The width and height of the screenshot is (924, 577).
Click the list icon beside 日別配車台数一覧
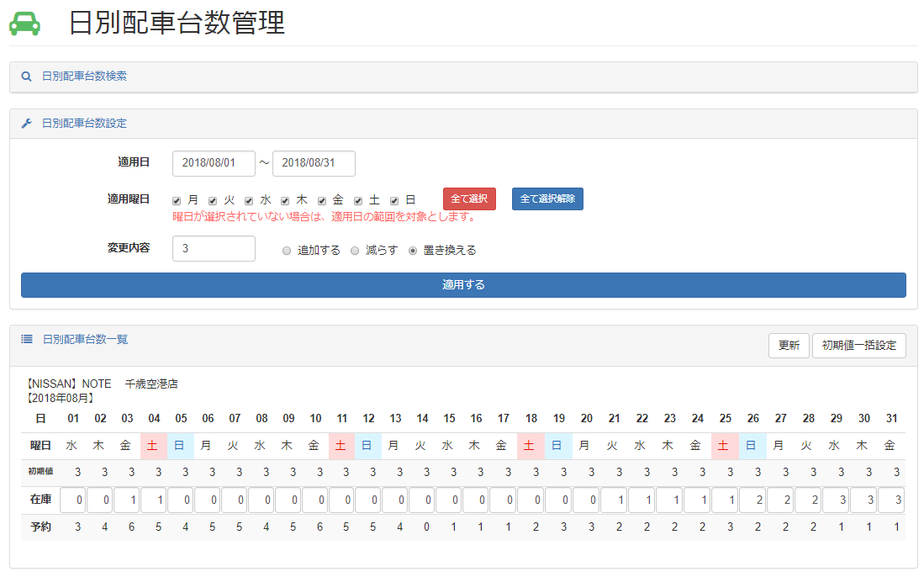pyautogui.click(x=25, y=340)
